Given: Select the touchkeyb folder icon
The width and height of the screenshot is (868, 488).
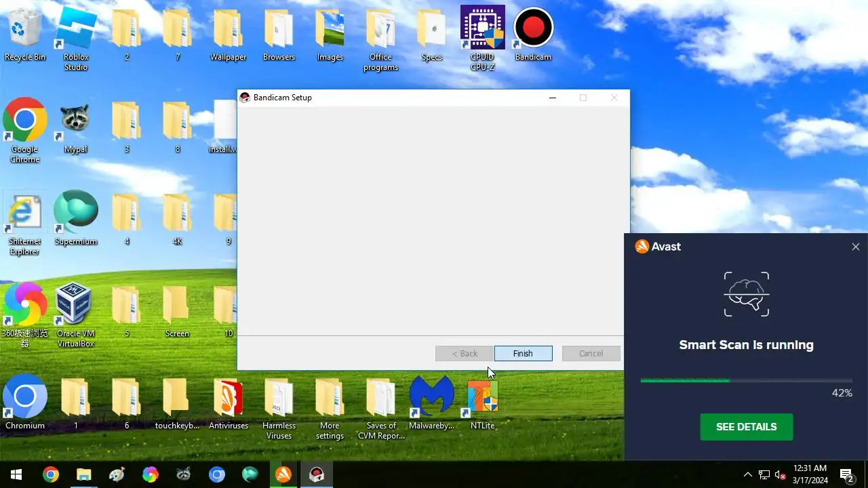Looking at the screenshot, I should pyautogui.click(x=177, y=403).
